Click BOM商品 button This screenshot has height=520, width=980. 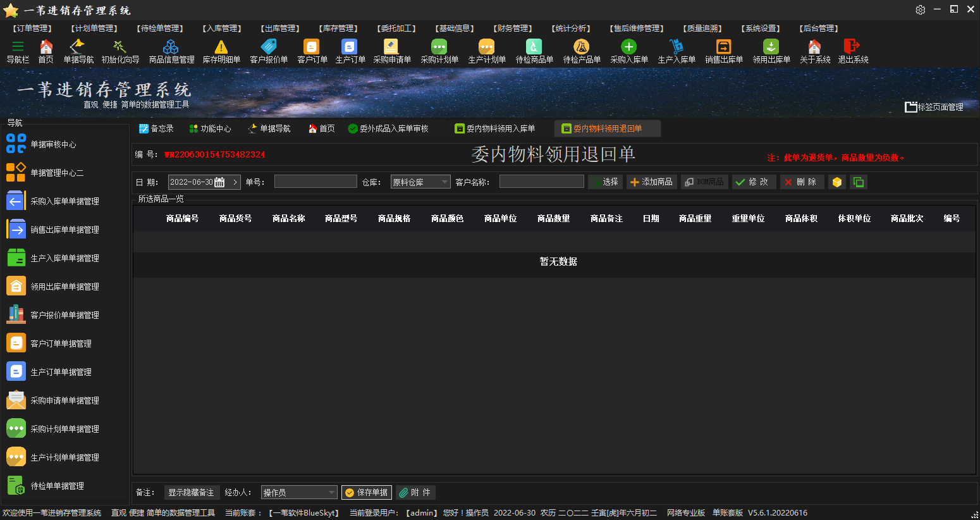tap(704, 182)
